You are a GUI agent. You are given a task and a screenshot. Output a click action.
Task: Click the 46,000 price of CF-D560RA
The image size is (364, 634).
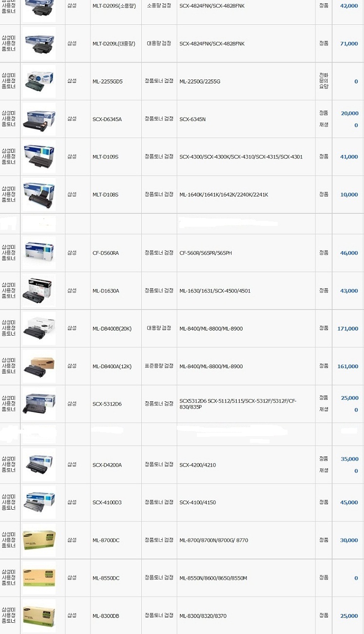pyautogui.click(x=349, y=253)
